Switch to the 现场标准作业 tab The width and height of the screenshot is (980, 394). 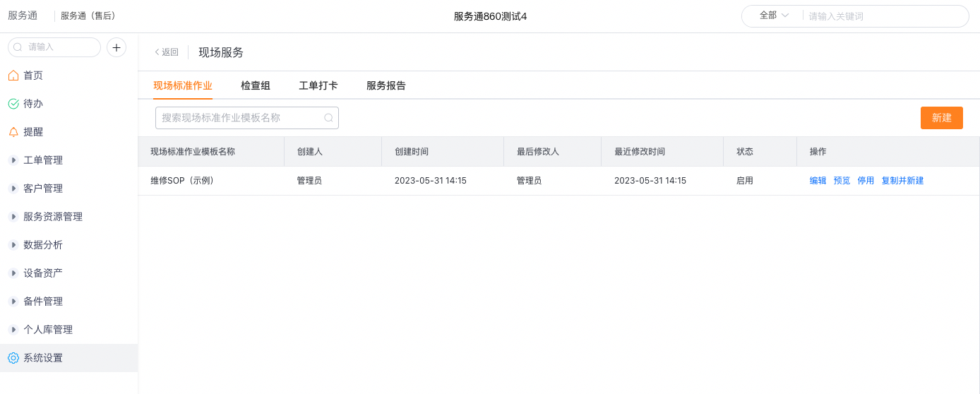point(183,85)
